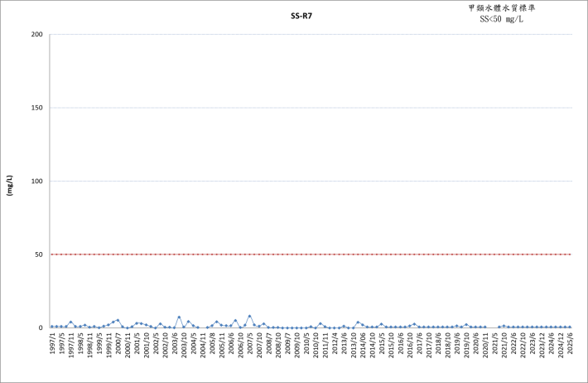Click the 0 y-axis tick value

click(x=41, y=327)
